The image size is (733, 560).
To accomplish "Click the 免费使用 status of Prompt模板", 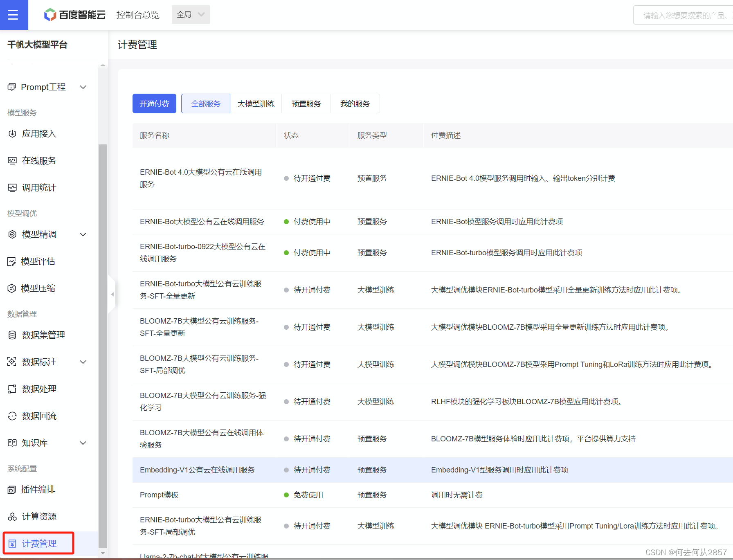I will (x=308, y=495).
